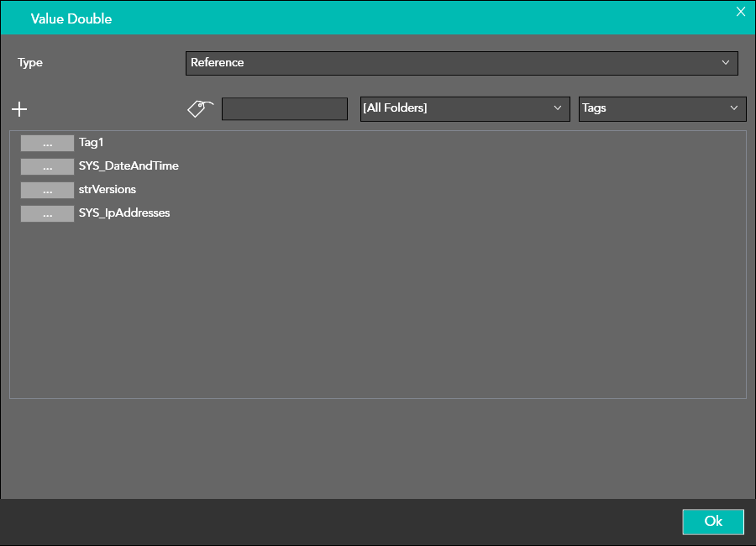Click the tag icon beside the search box

199,108
